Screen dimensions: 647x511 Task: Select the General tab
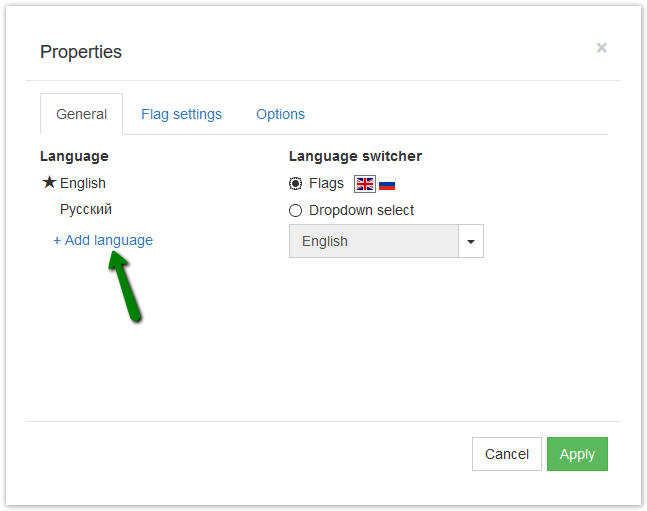(x=82, y=114)
